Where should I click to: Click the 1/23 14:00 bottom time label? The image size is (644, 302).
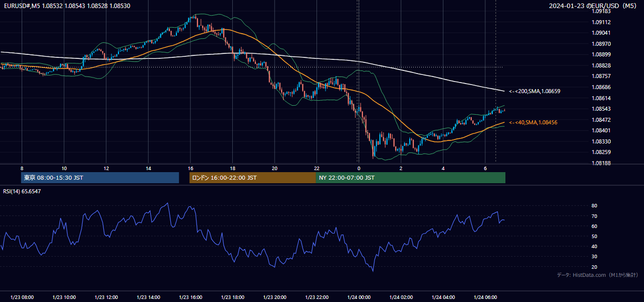coord(148,297)
